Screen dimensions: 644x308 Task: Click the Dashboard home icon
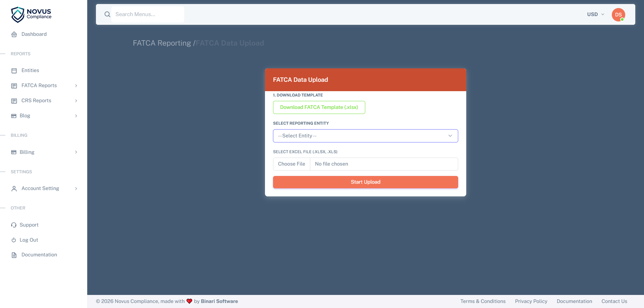point(14,34)
